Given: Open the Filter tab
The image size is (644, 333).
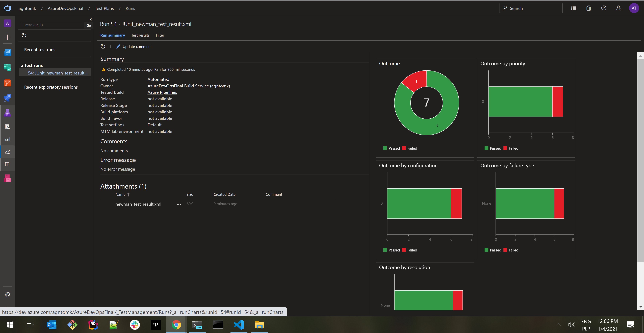Looking at the screenshot, I should point(160,35).
